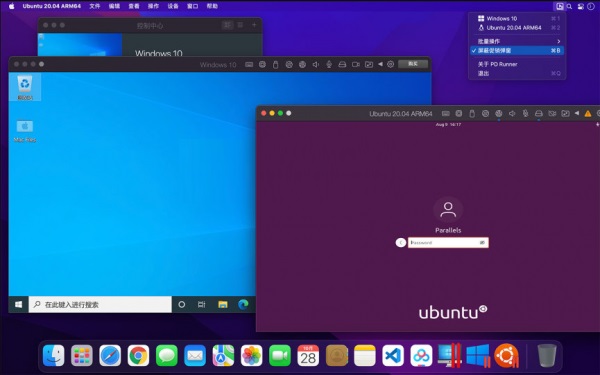Open PD Runner icon in menu bar
Screen dimensions: 600x375
[x=559, y=6]
